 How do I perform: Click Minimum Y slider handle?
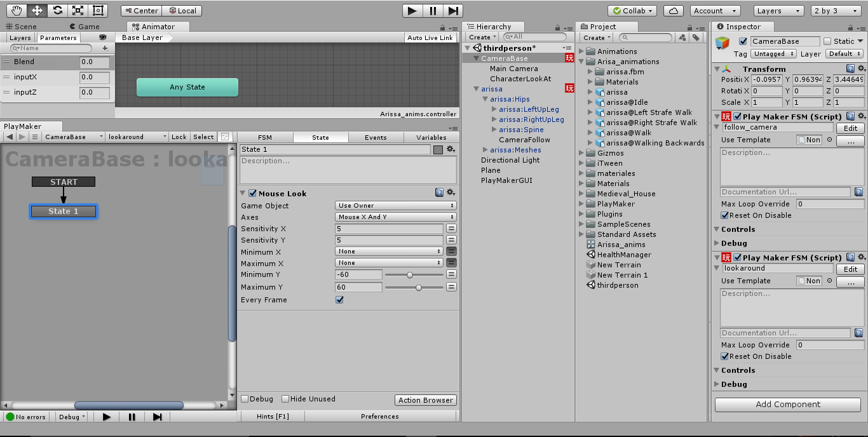(x=410, y=275)
